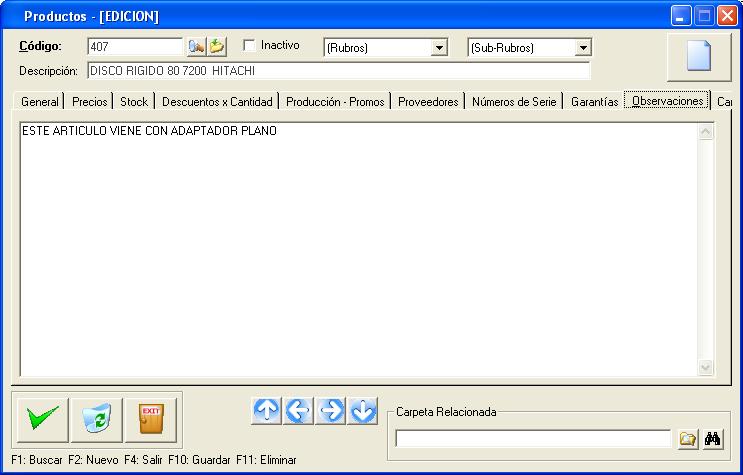
Task: Select the Garantías tab
Action: point(595,101)
